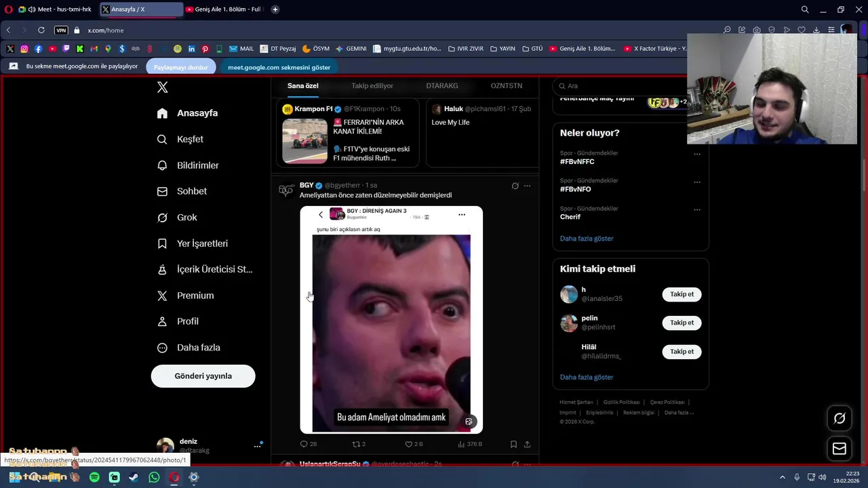Screen dimensions: 868x488
Task: Open WhatsApp in taskbar
Action: [x=154, y=477]
